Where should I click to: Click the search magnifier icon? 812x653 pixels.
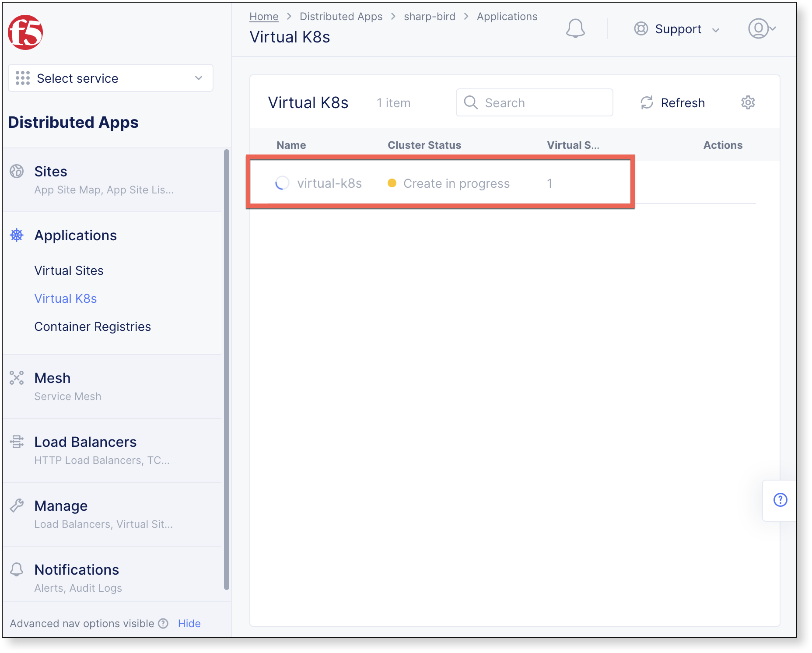471,102
